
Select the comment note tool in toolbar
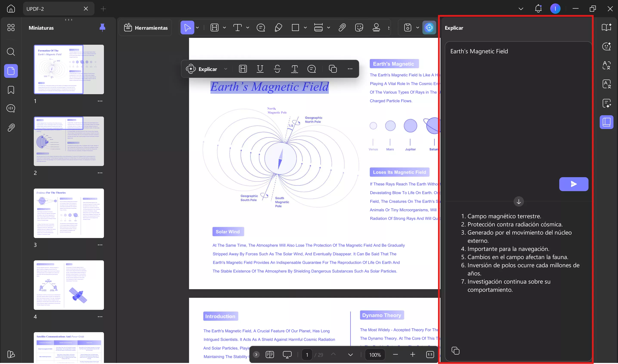click(261, 28)
